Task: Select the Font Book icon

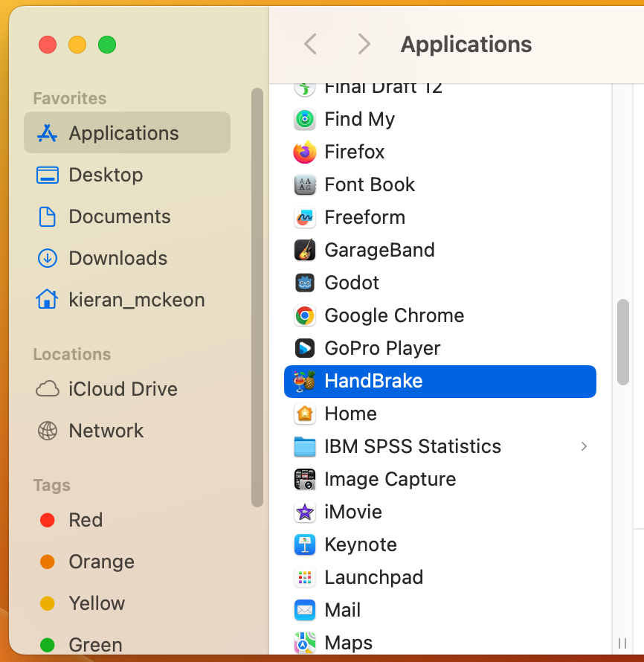Action: click(304, 184)
